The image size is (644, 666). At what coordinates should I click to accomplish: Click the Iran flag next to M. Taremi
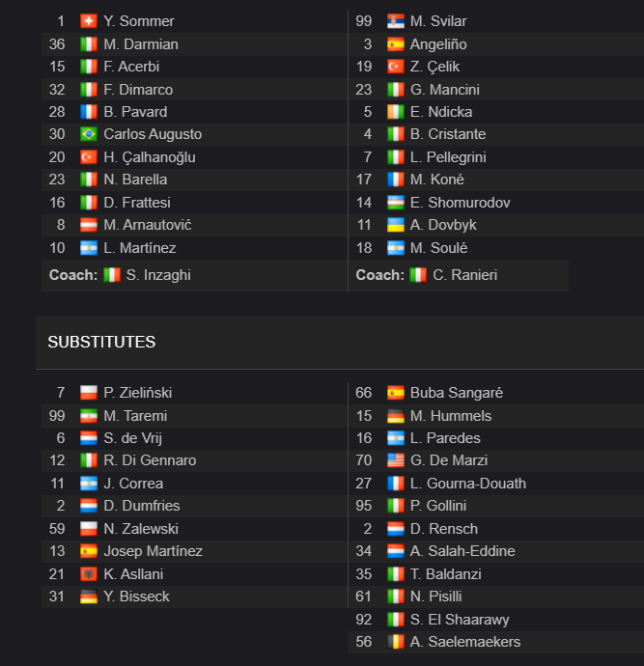click(89, 416)
